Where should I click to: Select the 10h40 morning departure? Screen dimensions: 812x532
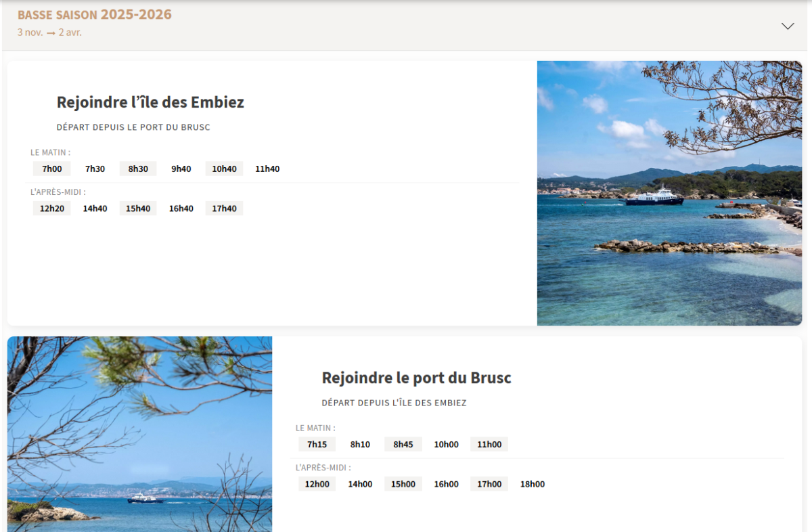pyautogui.click(x=224, y=169)
